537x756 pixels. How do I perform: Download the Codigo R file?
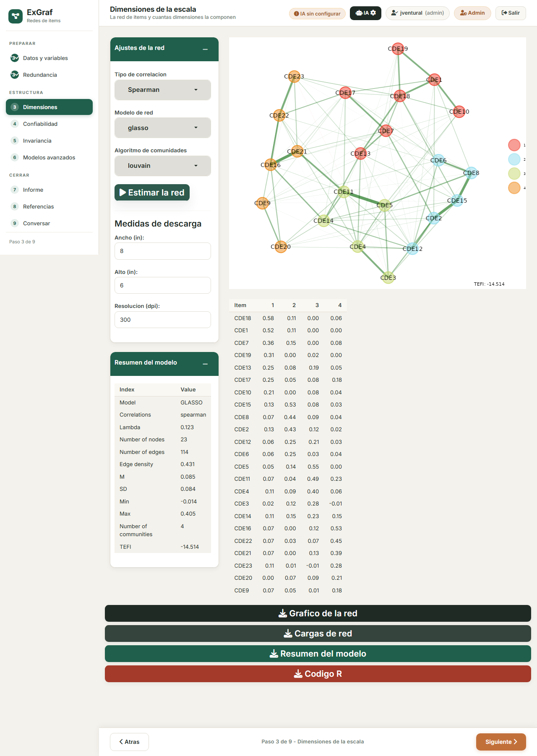click(318, 674)
